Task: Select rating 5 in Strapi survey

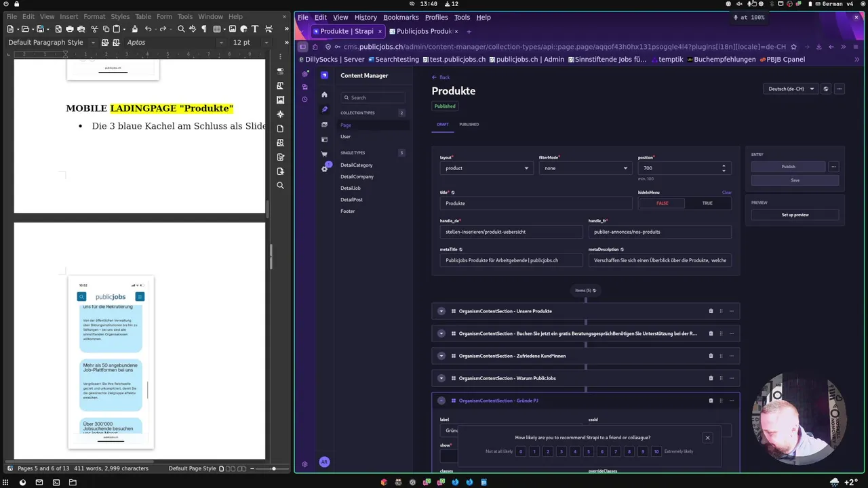Action: [x=589, y=451]
